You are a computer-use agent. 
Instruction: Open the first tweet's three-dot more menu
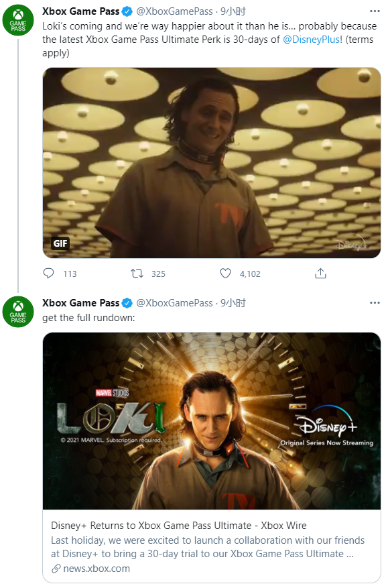click(x=375, y=11)
